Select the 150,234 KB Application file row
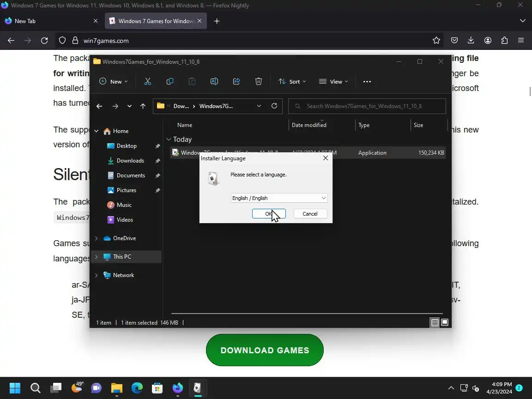The height and width of the screenshot is (399, 532). pyautogui.click(x=308, y=153)
